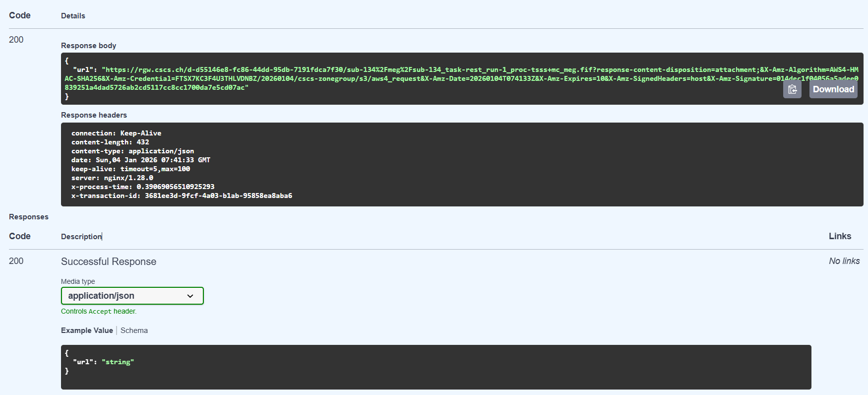Click the connection: Keep-Alive line

coord(116,133)
